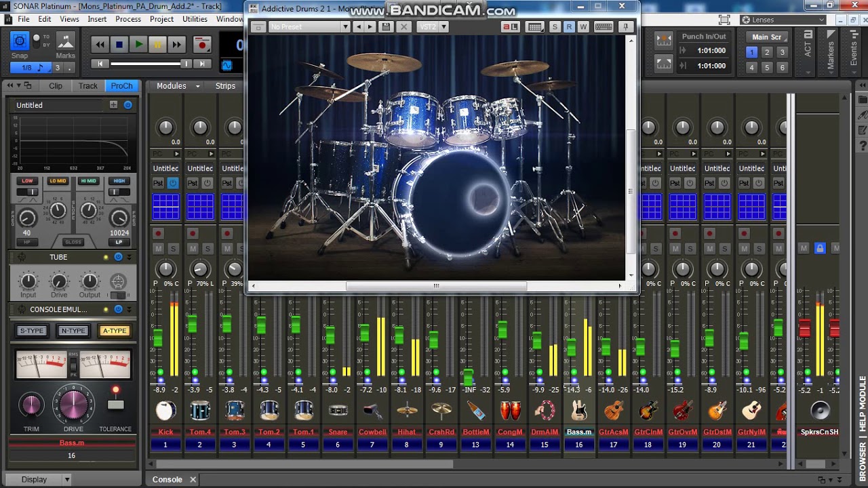The width and height of the screenshot is (868, 488).
Task: Expand the TUBE module options arrow
Action: point(129,258)
